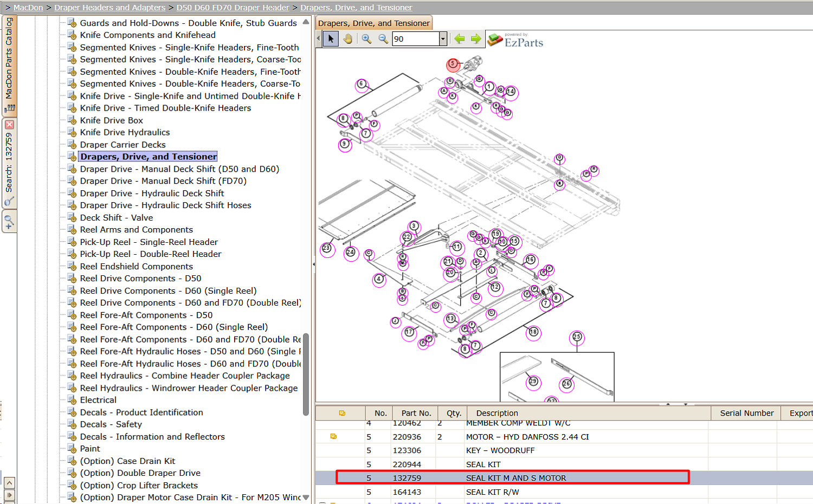
Task: Follow the Draper Headers and Adapters breadcrumb link
Action: (109, 8)
